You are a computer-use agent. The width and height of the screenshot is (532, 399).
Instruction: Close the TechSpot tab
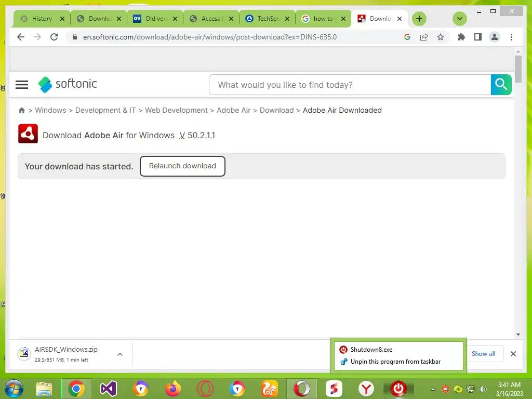287,19
